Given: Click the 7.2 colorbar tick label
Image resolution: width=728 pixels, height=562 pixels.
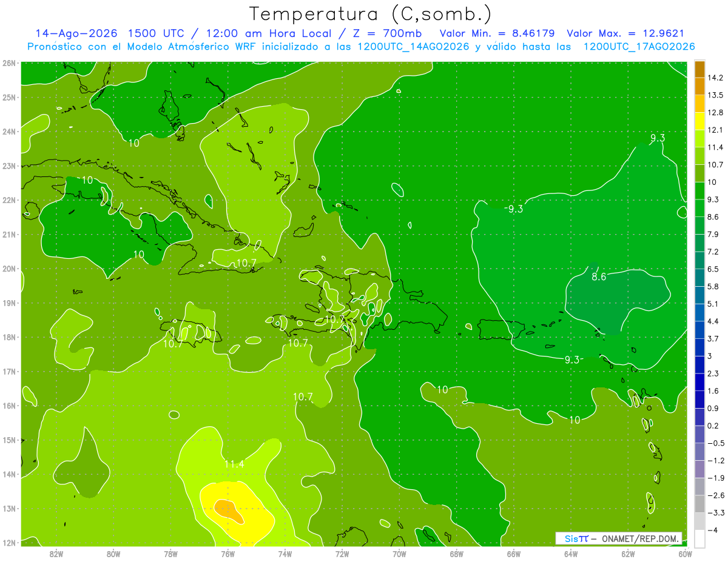Looking at the screenshot, I should click(713, 252).
